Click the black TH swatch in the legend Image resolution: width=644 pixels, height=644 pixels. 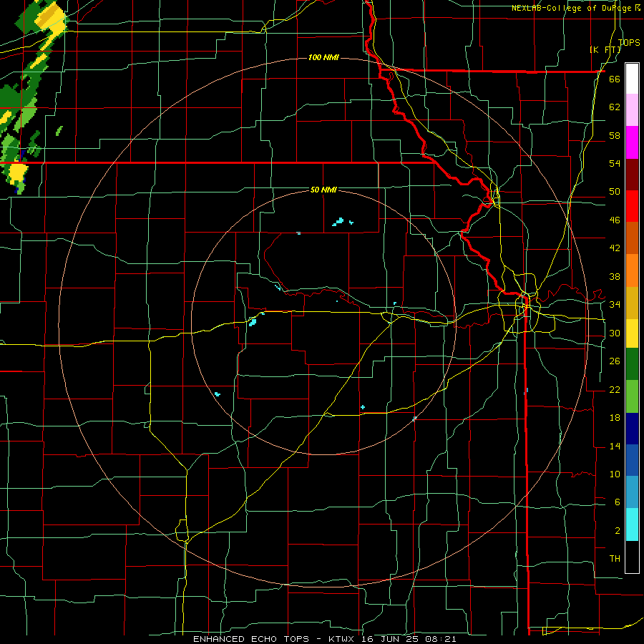632,557
